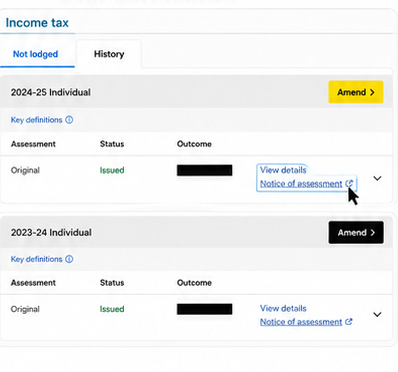Click the Assessment column header for 2023-24
Viewport: 398px width, 372px height.
pos(33,283)
